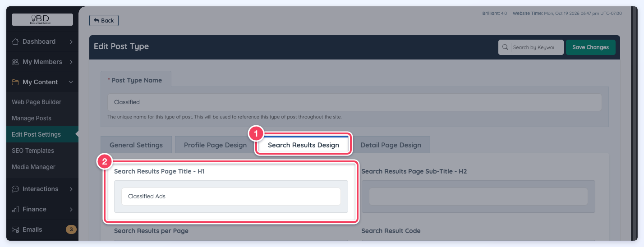Click the Post Type Name tab

[x=136, y=80]
